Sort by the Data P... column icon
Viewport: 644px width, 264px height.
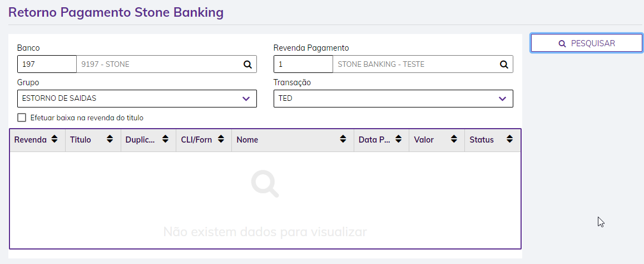tap(398, 140)
